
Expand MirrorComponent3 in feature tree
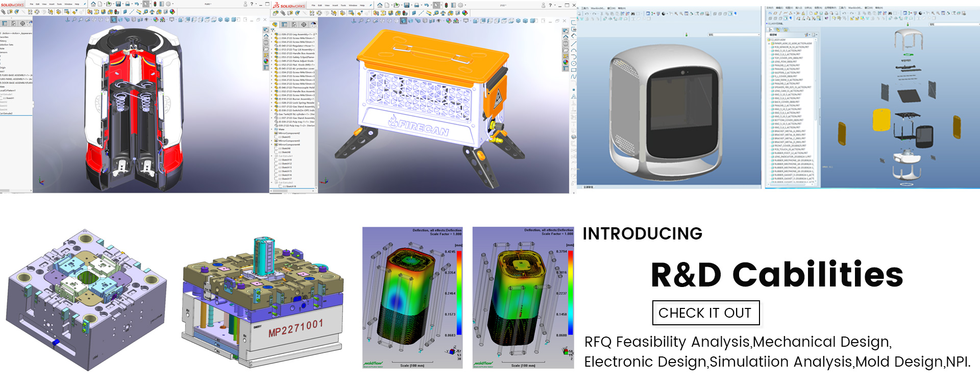(272, 141)
